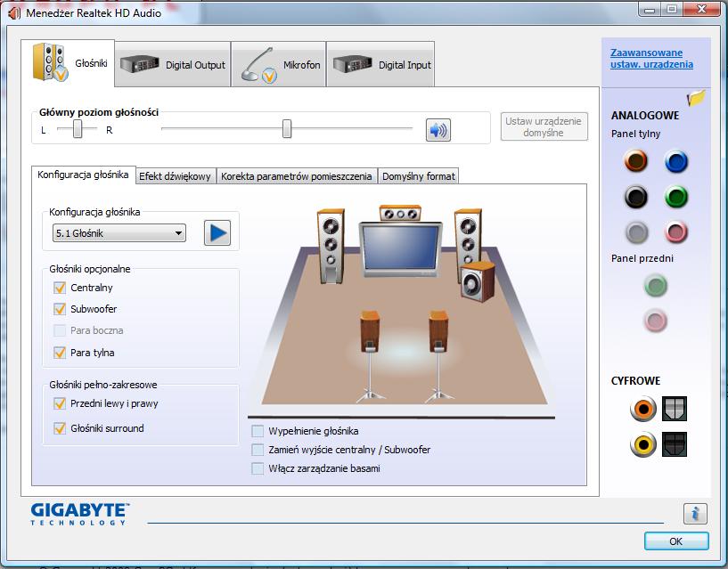Enable Zamień wyjście centralny / Subwoofer

pos(258,450)
